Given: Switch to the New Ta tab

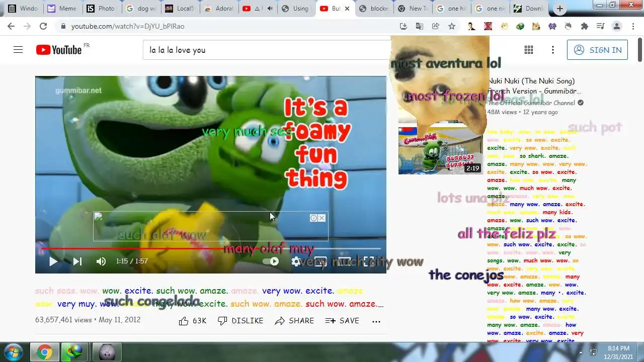Looking at the screenshot, I should point(414,9).
